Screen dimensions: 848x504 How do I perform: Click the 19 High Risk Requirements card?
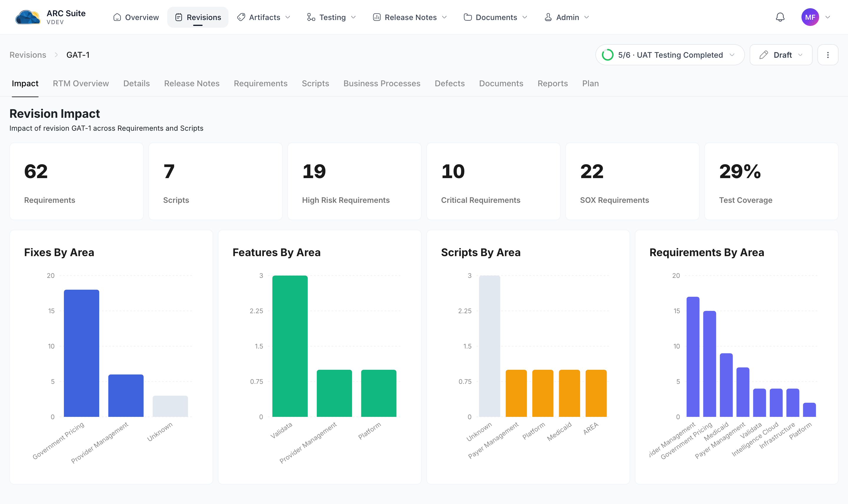click(x=354, y=181)
